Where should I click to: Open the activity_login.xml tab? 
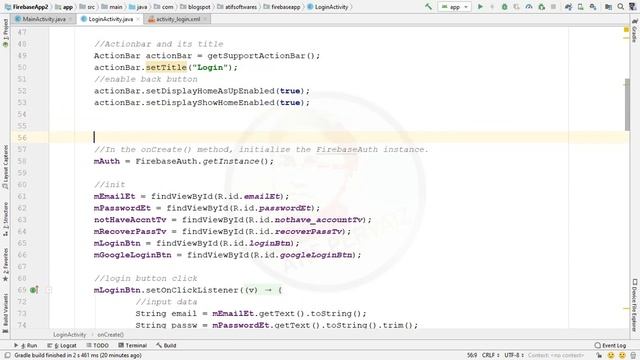pos(178,19)
